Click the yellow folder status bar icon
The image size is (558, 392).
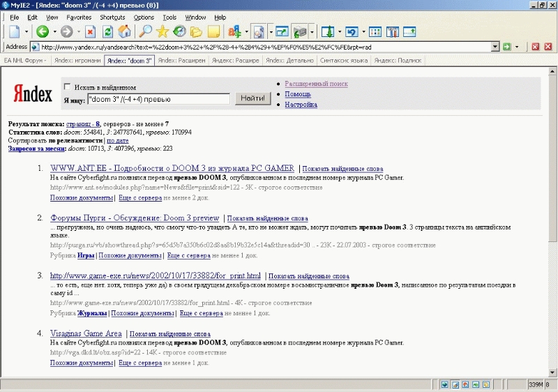[486, 384]
